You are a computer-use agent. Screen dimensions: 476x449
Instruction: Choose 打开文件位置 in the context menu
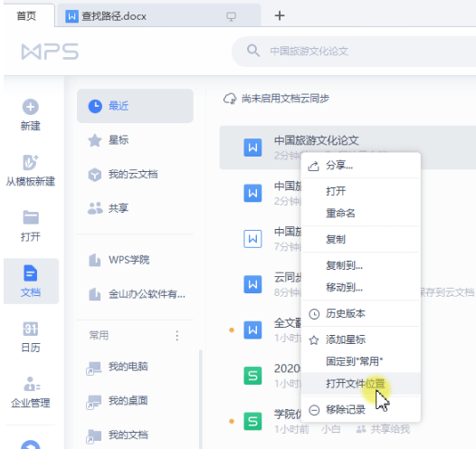click(361, 384)
